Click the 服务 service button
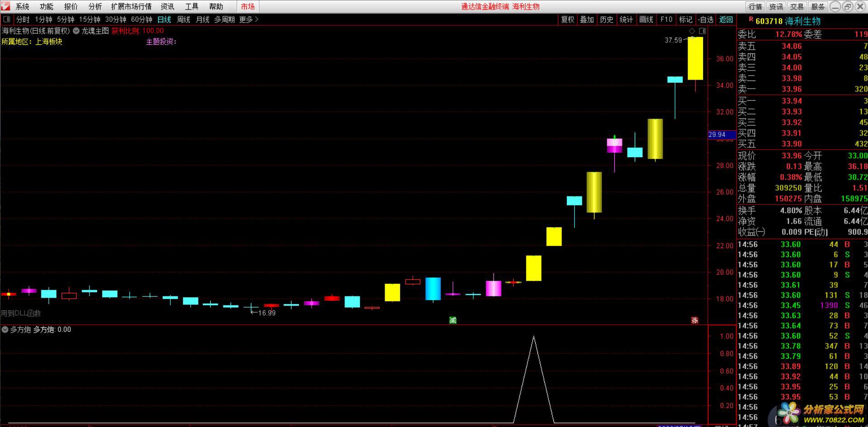868x427 pixels. pyautogui.click(x=818, y=6)
